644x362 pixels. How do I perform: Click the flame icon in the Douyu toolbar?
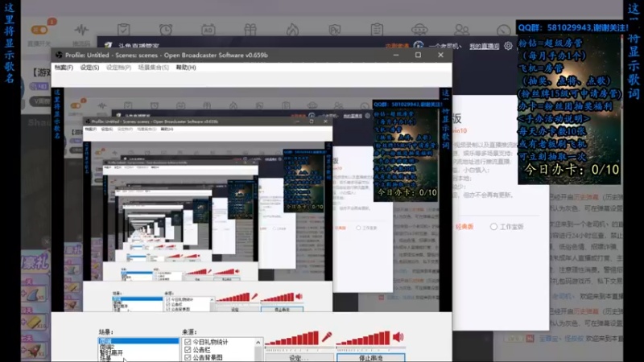292,30
